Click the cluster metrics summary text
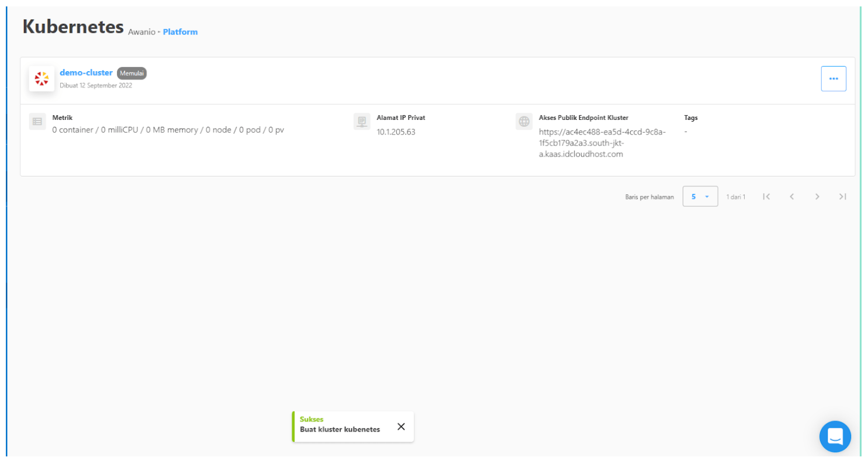This screenshot has height=464, width=868. pos(168,130)
